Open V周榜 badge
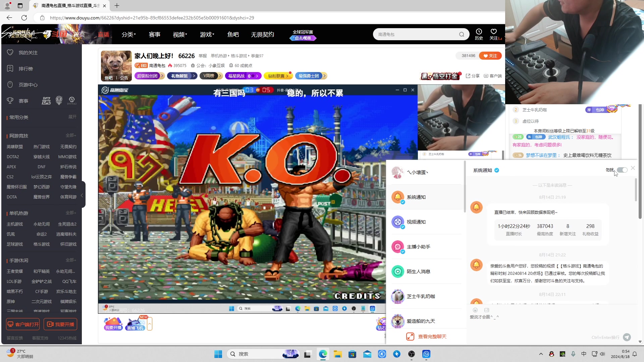 click(x=211, y=76)
